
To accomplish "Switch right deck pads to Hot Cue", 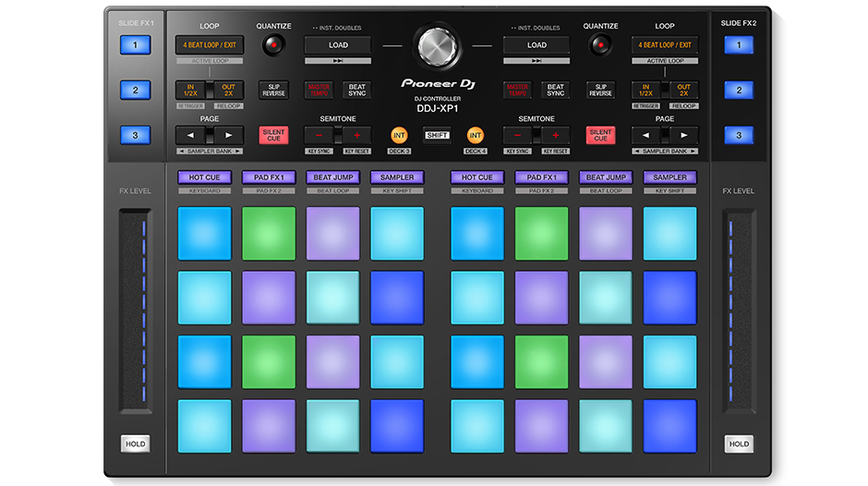I will (477, 177).
